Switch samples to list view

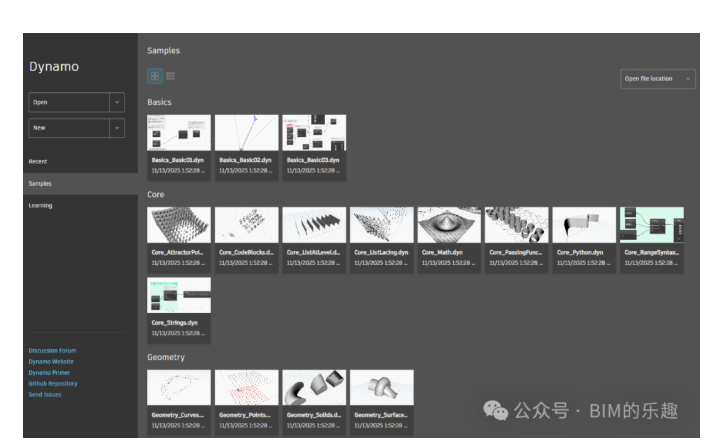click(170, 76)
